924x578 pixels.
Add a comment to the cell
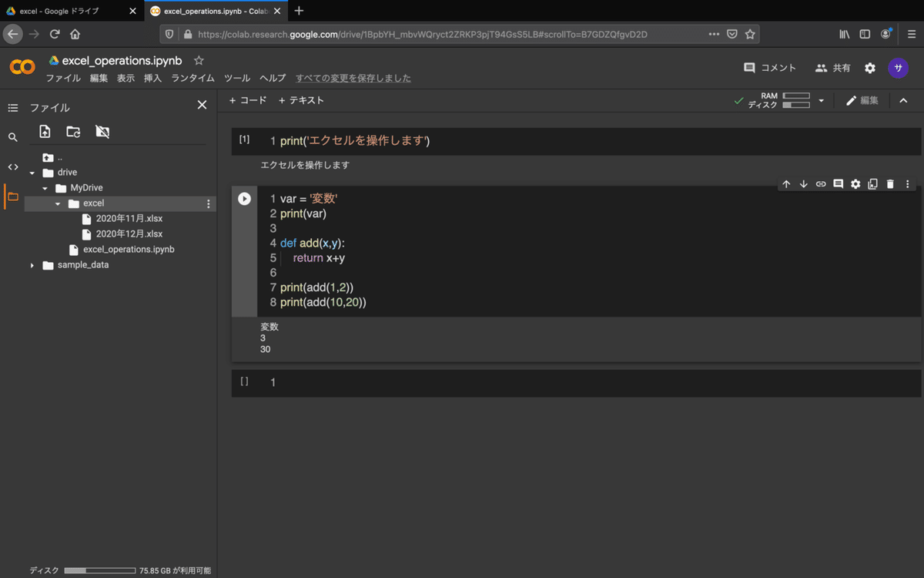[x=838, y=184]
